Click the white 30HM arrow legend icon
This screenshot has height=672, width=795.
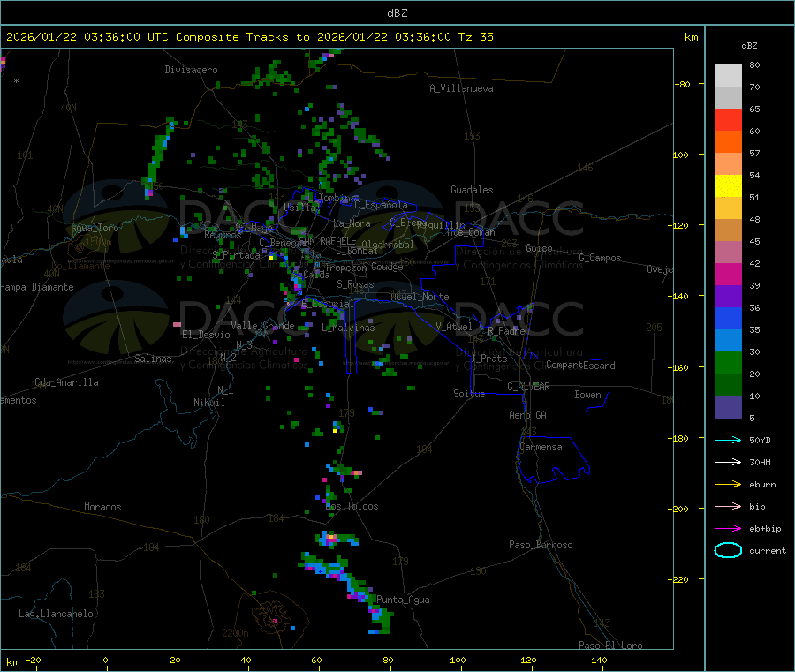click(x=728, y=462)
